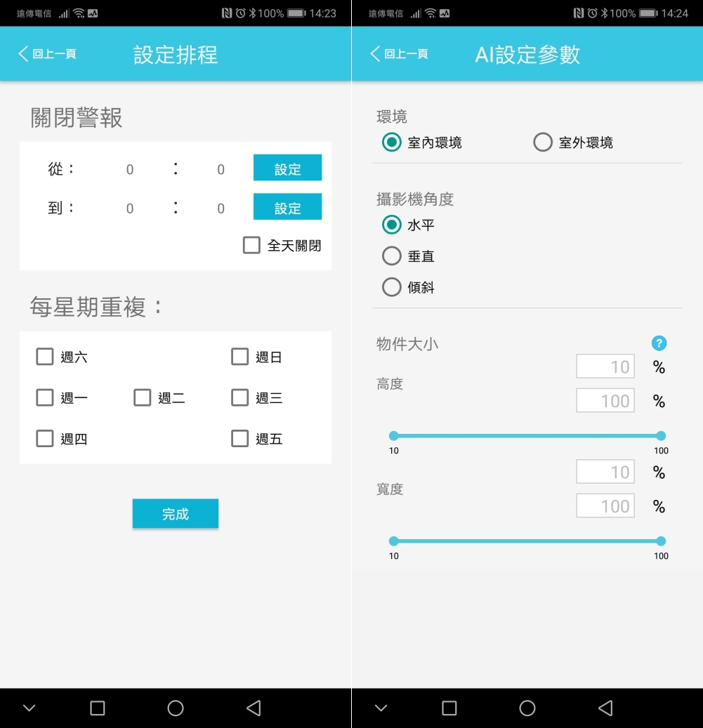Click 設定 button for 從 start time
The height and width of the screenshot is (728, 703).
[x=287, y=168]
